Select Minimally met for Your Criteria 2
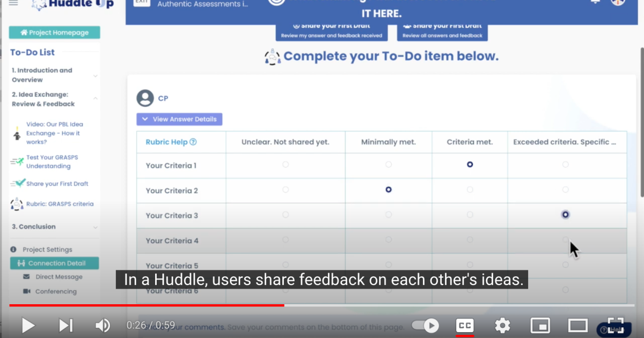 (x=388, y=189)
